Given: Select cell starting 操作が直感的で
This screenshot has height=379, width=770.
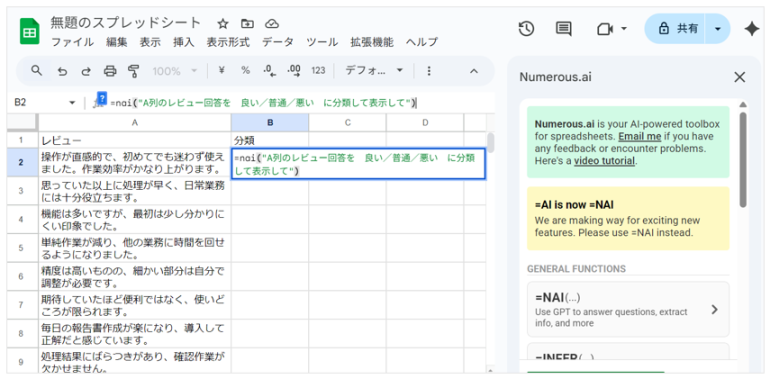Looking at the screenshot, I should point(135,162).
